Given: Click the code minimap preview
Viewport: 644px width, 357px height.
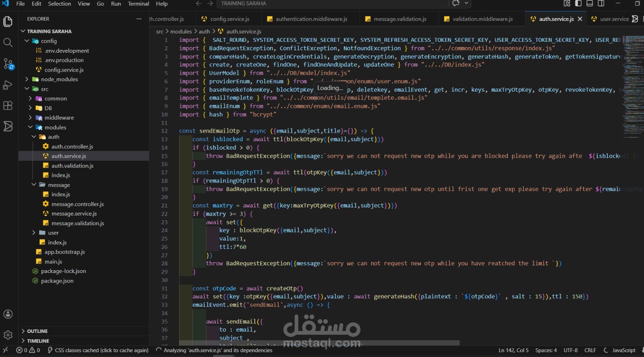Looking at the screenshot, I should tap(634, 86).
